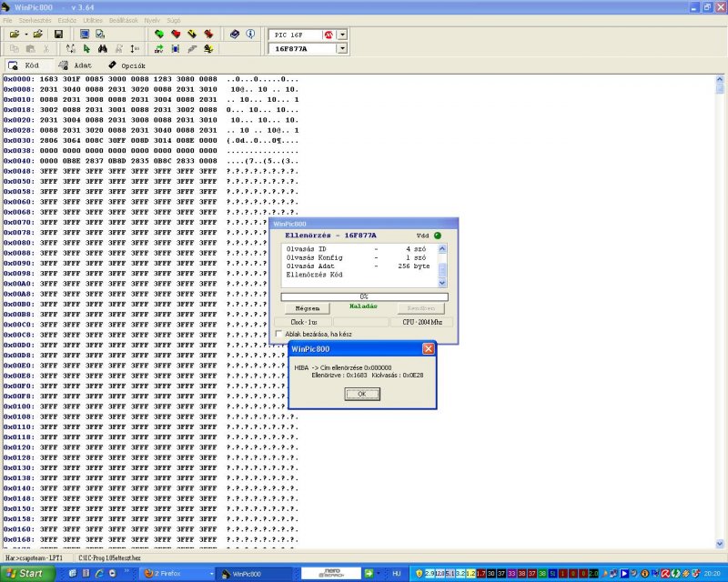Open the Utilities menu
This screenshot has width=728, height=582.
93,20
